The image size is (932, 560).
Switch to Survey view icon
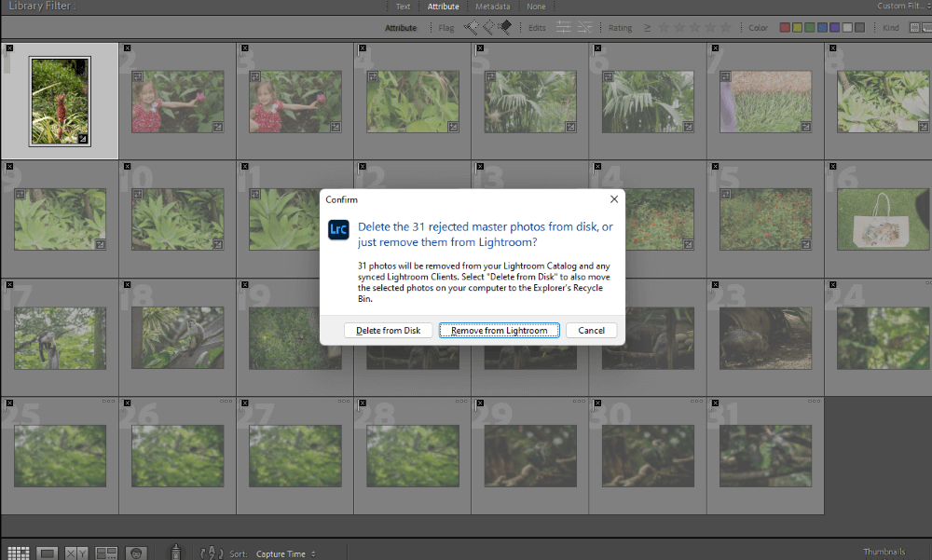point(106,553)
